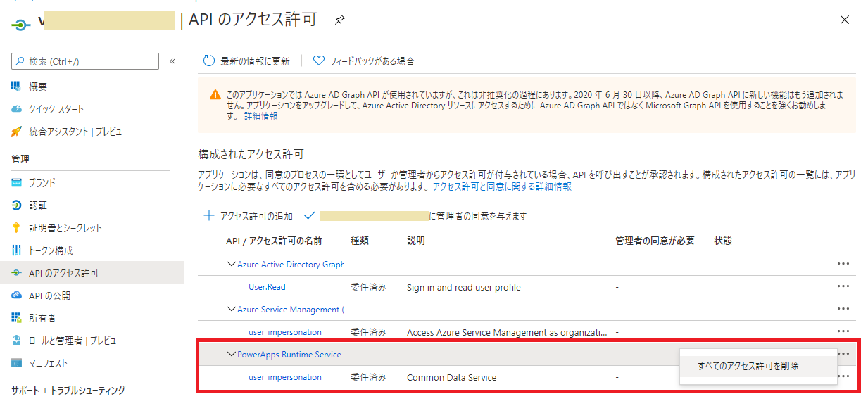
Task: Collapse the left menu with the chevron icon
Action: click(x=172, y=61)
